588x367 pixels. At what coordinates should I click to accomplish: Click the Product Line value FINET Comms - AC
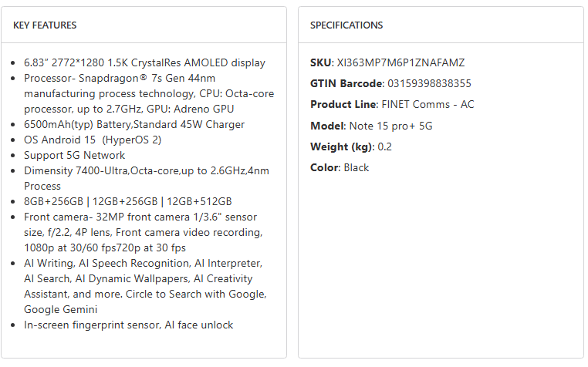point(427,104)
